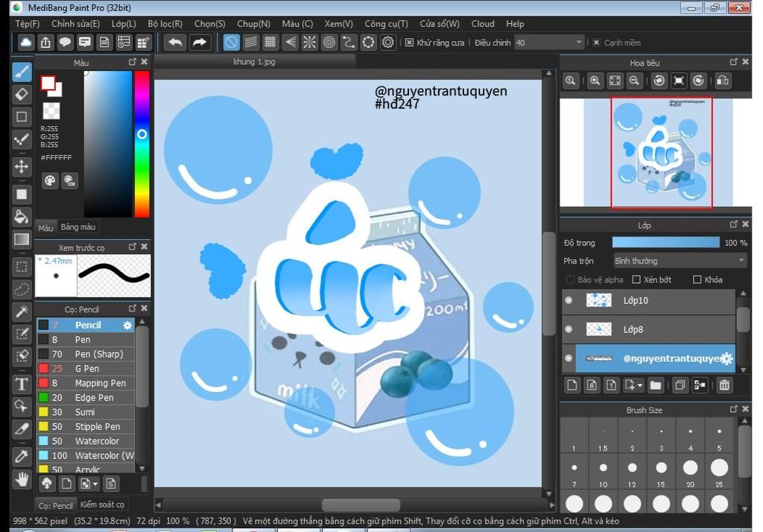Enable the grid snap guide

pyautogui.click(x=270, y=42)
